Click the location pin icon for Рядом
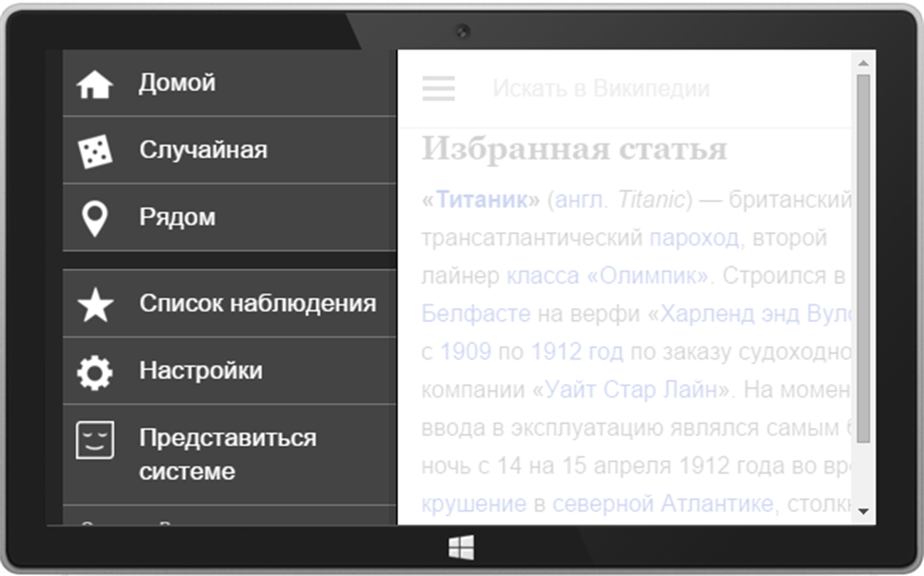Image resolution: width=924 pixels, height=576 pixels. tap(95, 218)
